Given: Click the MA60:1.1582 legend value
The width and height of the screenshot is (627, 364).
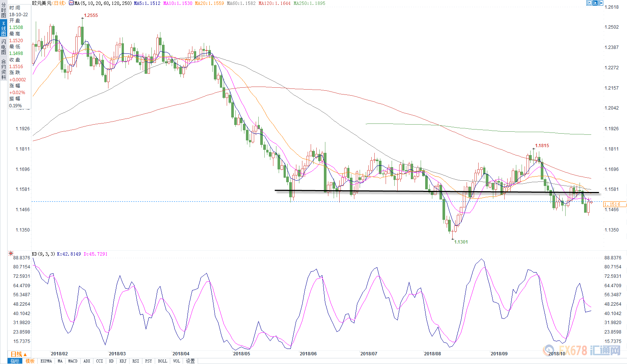Looking at the screenshot, I should pos(241,3).
